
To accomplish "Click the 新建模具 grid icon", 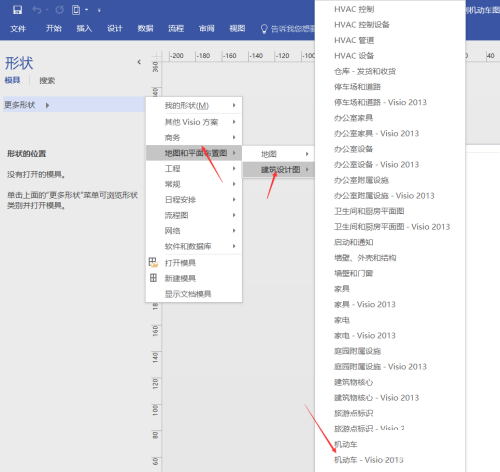I will click(153, 278).
